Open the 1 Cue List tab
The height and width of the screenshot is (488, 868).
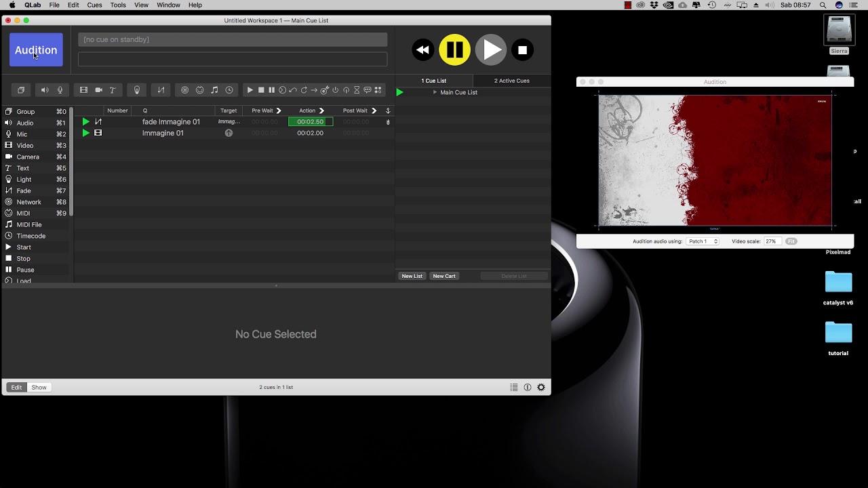tap(434, 81)
